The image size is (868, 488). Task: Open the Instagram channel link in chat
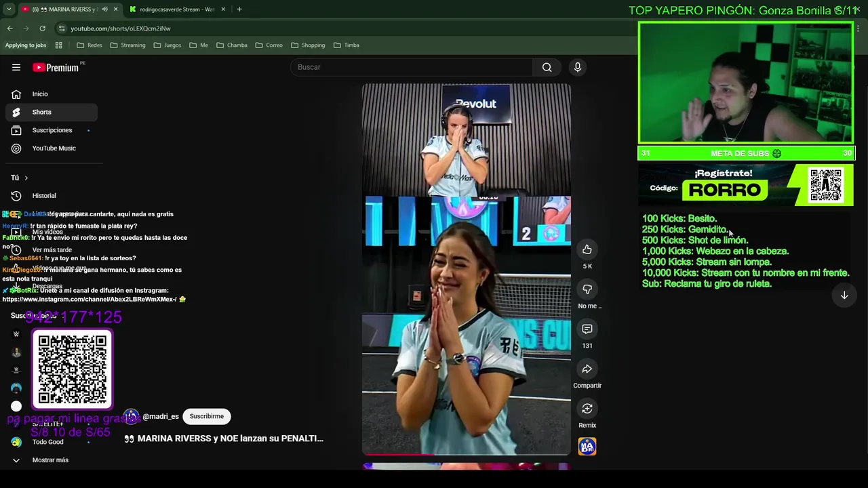point(90,300)
